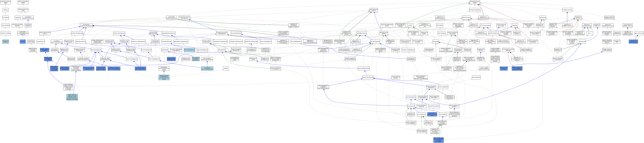
Task: Click the 'left/right pattern formation' node
Action: click(x=45, y=50)
